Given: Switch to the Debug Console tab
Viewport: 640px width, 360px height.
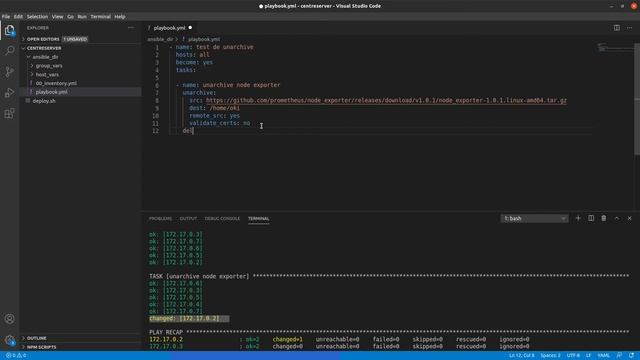Looking at the screenshot, I should 222,219.
